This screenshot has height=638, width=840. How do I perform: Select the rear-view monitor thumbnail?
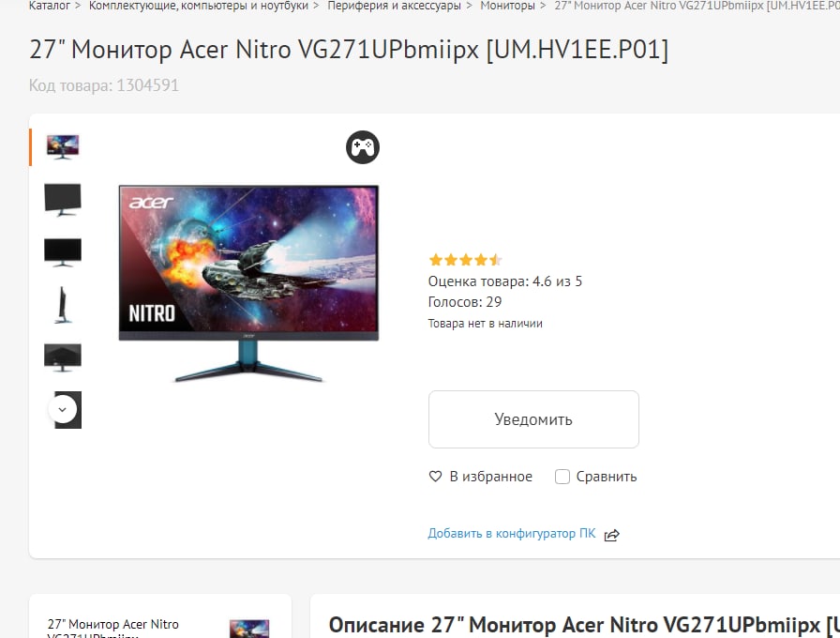pos(63,357)
